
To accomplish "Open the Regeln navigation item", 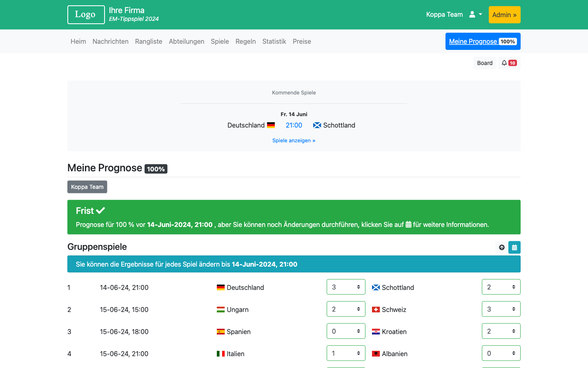I will [x=246, y=41].
